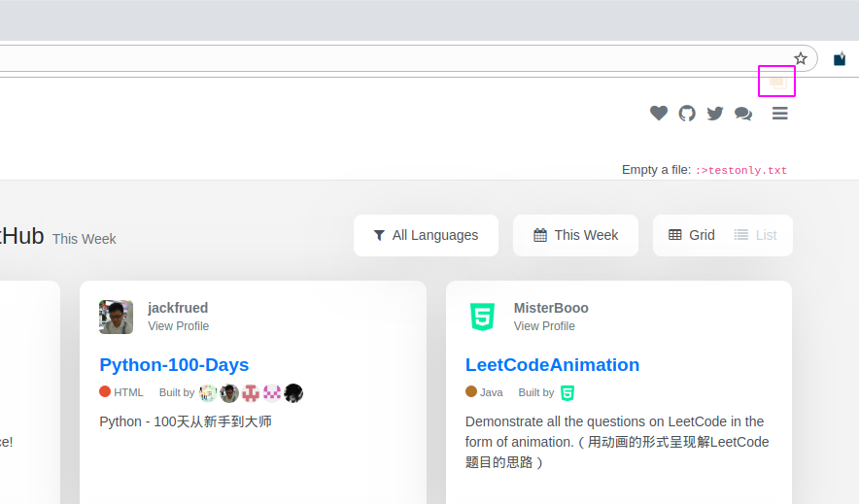859x504 pixels.
Task: Click the colorful first contributor avatar of Python-100-Days
Action: (208, 393)
